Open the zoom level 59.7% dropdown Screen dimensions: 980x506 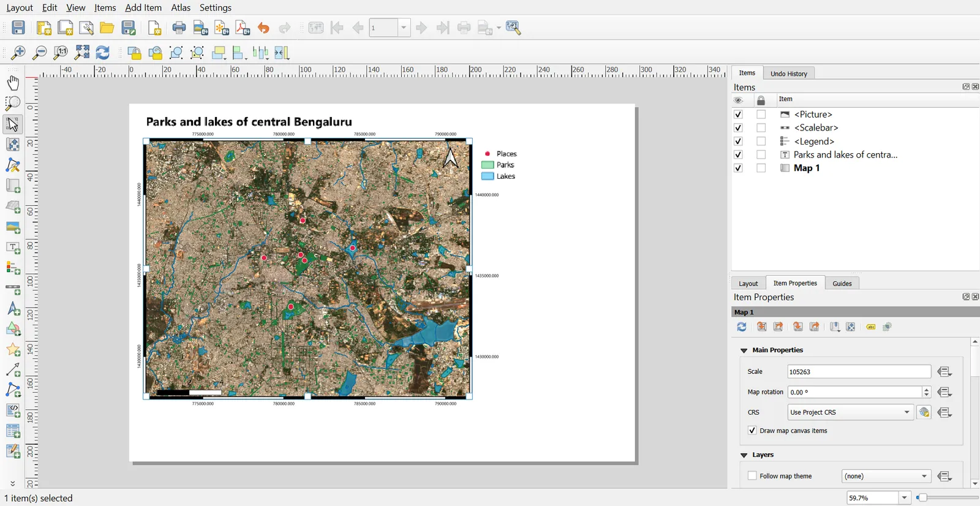pyautogui.click(x=905, y=498)
